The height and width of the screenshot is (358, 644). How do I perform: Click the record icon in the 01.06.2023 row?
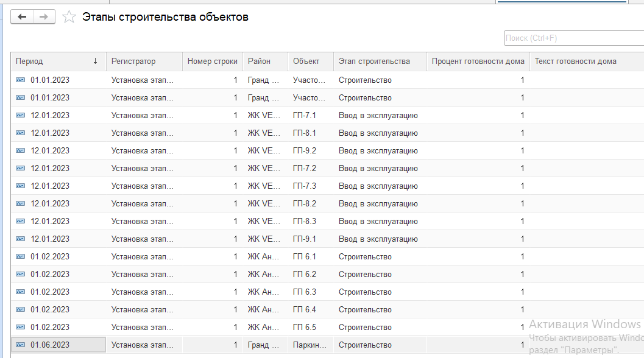click(x=21, y=345)
